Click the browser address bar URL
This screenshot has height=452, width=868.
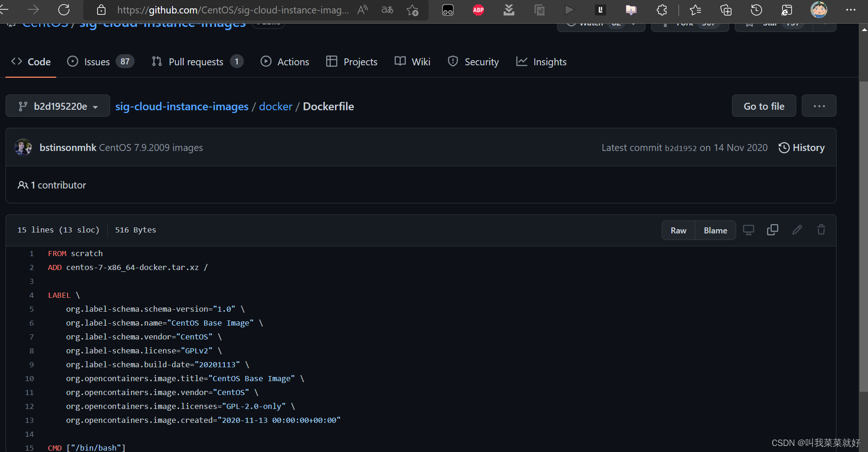pos(233,10)
